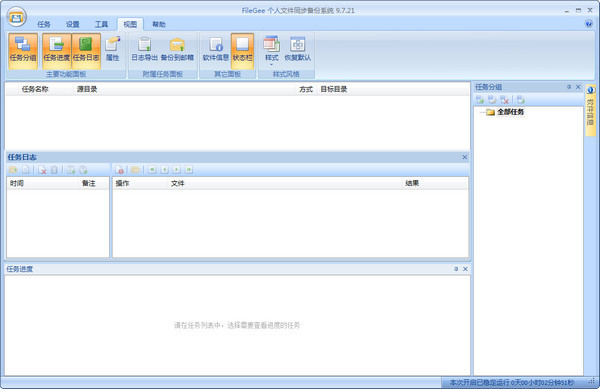Open the 工具 ribbon tab
600x389 pixels.
[x=101, y=24]
